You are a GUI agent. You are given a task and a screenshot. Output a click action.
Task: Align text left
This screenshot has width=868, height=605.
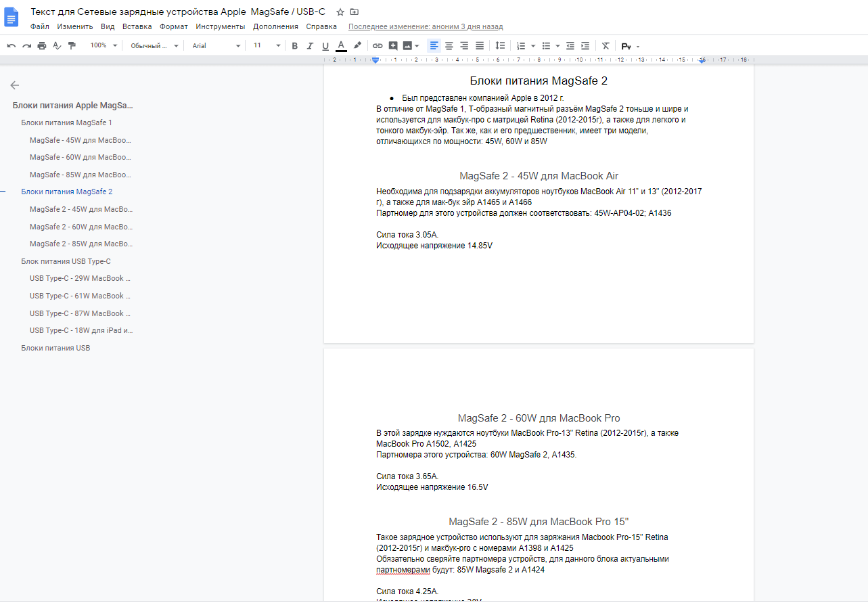click(434, 46)
